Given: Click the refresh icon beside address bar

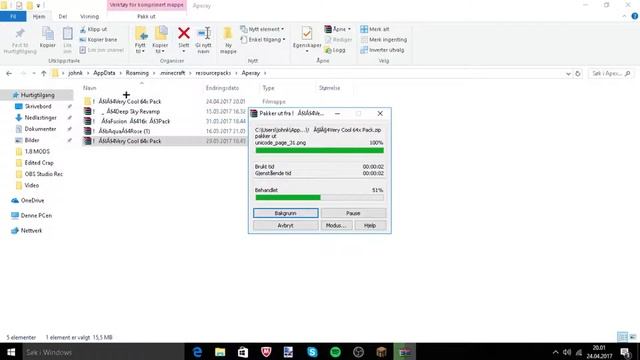Looking at the screenshot, I should pyautogui.click(x=578, y=73).
